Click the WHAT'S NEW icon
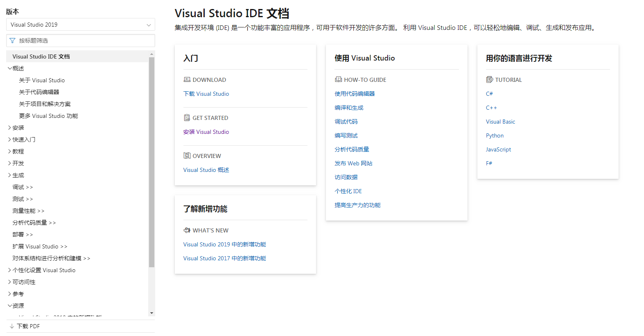 (187, 230)
